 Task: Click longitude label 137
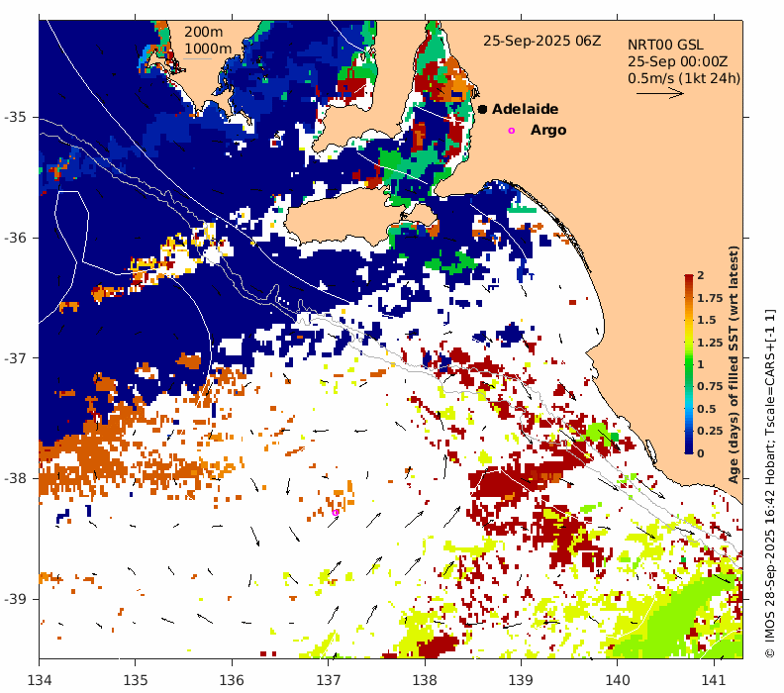pyautogui.click(x=329, y=680)
